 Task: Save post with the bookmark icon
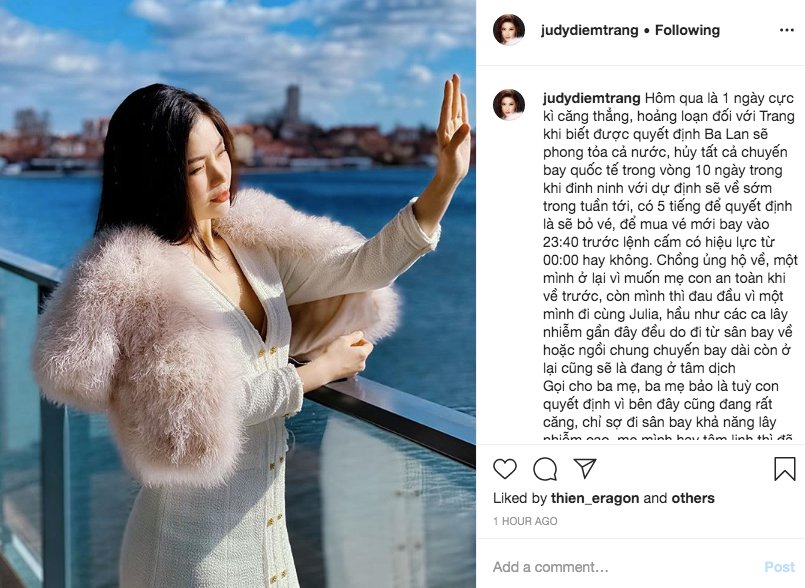click(x=784, y=468)
